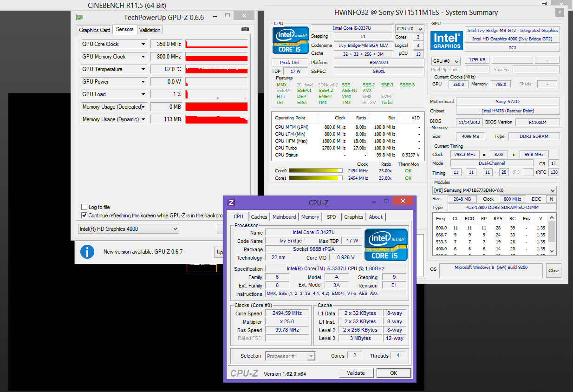Click the OS field Microsoft Windows 8 Build 9200

tap(491, 270)
